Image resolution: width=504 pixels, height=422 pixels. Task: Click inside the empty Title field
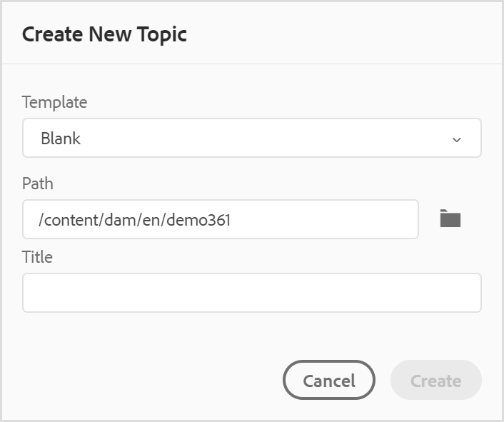(x=252, y=293)
